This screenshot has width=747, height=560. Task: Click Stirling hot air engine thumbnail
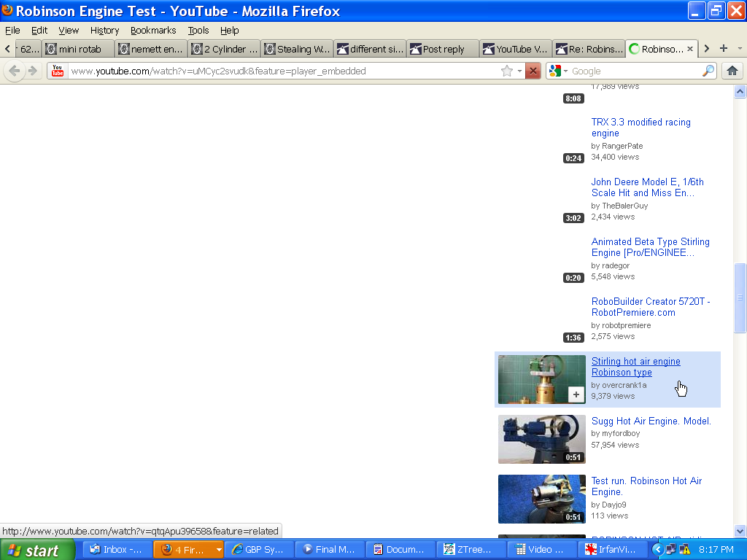click(x=542, y=379)
